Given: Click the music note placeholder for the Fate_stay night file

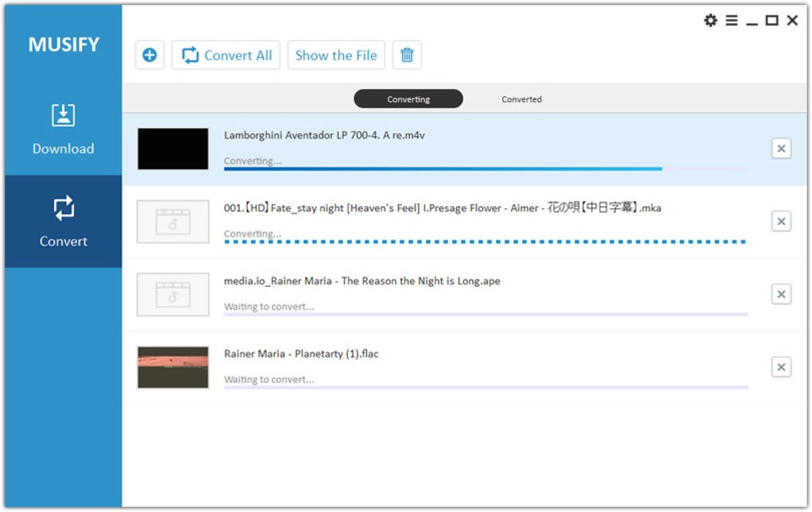Looking at the screenshot, I should click(173, 221).
